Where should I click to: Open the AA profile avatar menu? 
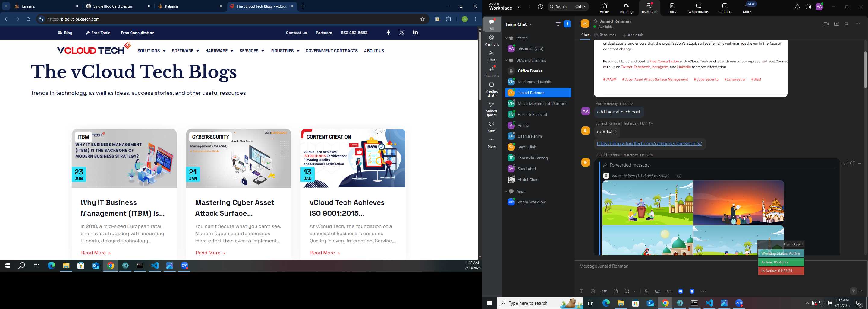(819, 7)
